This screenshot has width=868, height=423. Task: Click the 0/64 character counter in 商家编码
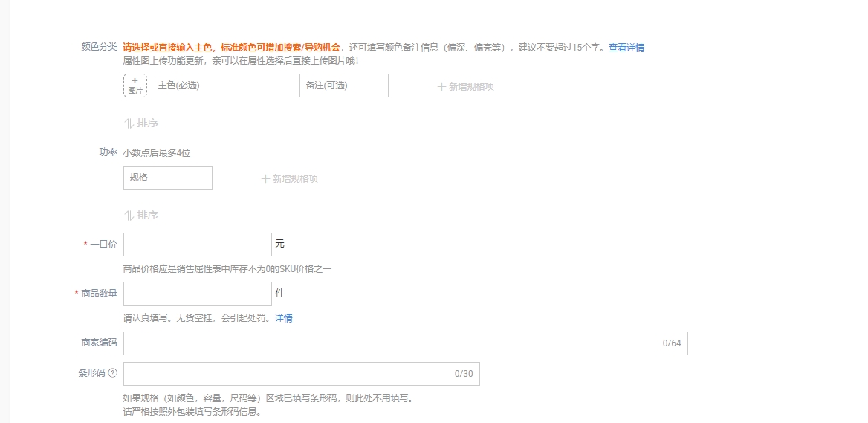click(671, 343)
